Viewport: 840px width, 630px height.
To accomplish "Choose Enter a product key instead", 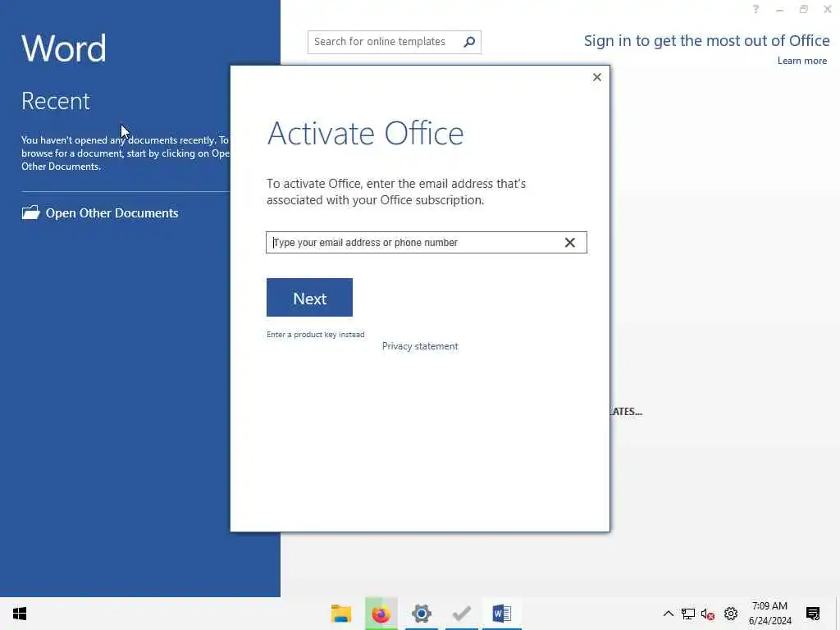I will click(316, 335).
